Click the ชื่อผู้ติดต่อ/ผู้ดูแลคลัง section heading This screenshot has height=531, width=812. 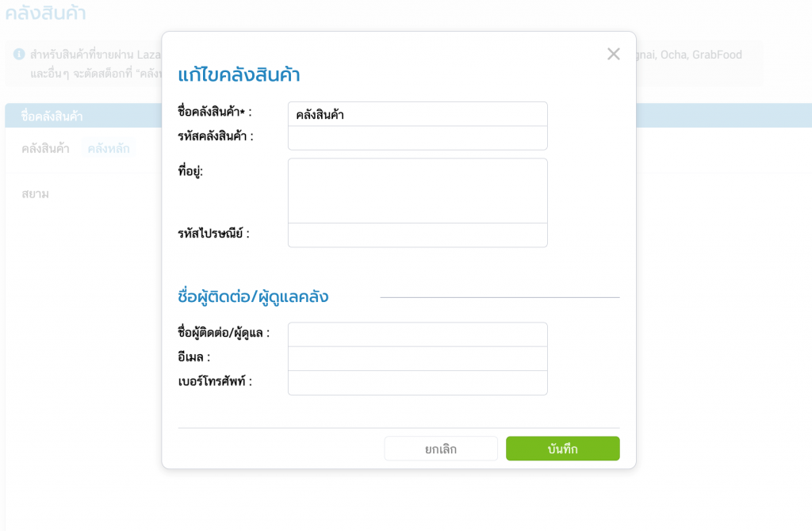pos(253,297)
